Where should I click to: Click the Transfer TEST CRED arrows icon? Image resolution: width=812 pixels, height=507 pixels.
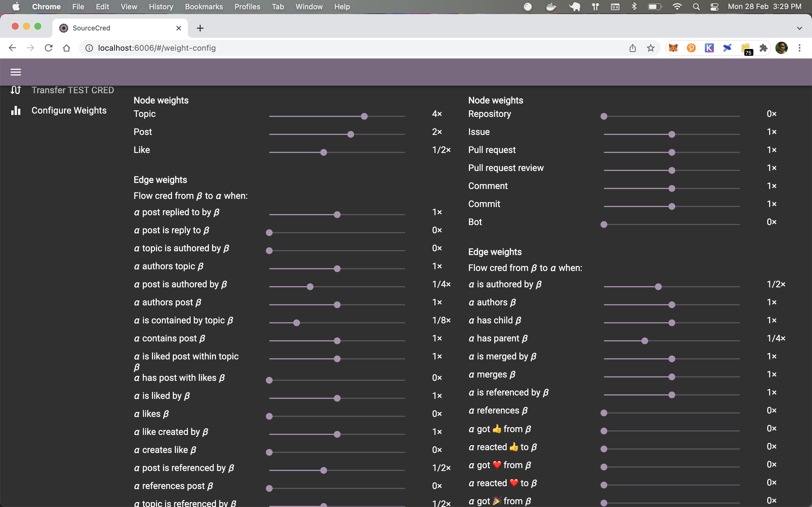[16, 90]
